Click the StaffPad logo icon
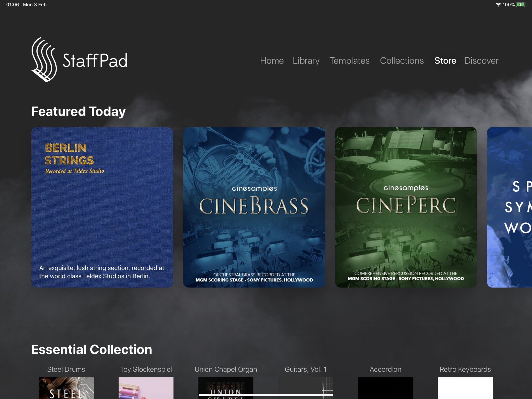532x399 pixels. coord(44,60)
